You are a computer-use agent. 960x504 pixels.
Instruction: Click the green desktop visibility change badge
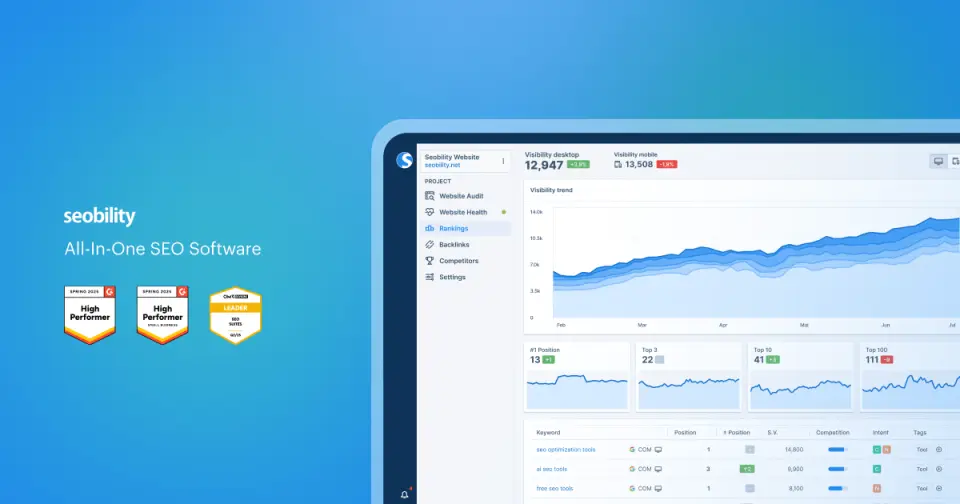coord(578,165)
